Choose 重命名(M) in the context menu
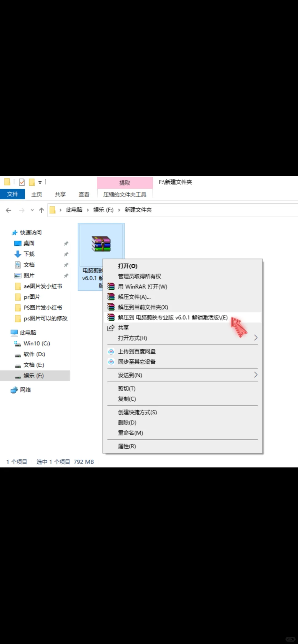Screen dimensions: 298x644 (x=183, y=433)
